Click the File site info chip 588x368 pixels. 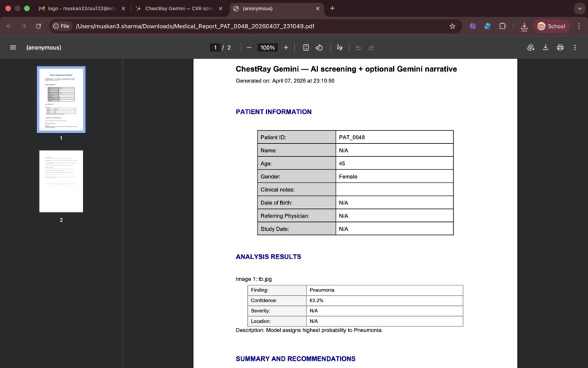pos(61,26)
